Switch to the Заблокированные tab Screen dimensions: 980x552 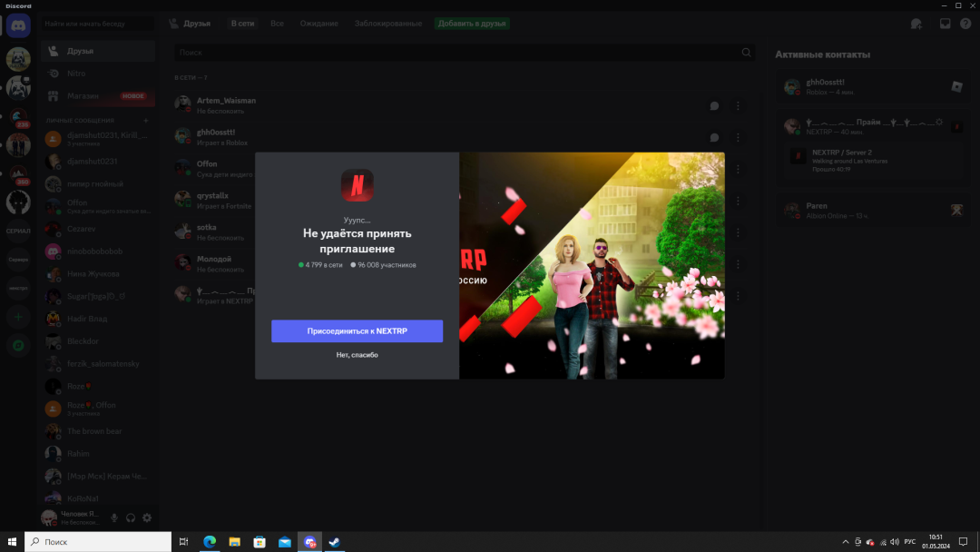coord(388,24)
